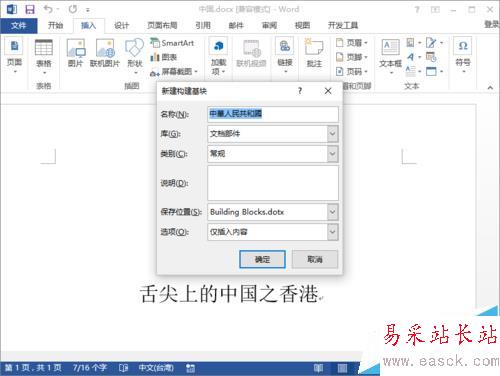Open the File (文件) tab
The width and height of the screenshot is (500, 376).
18,25
